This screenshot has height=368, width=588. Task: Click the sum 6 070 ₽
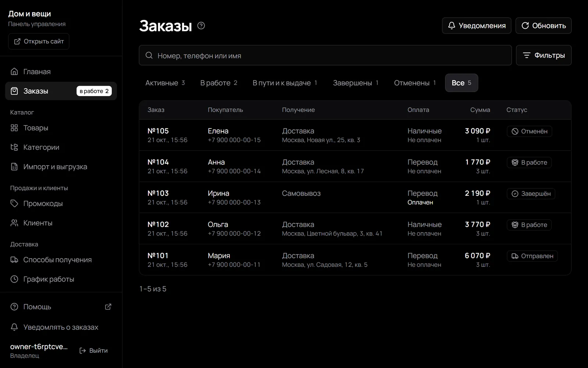pos(477,255)
